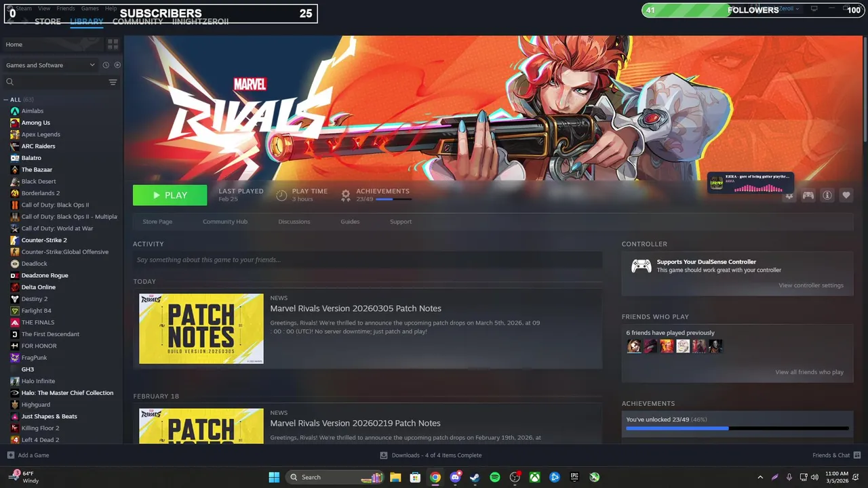Viewport: 868px width, 488px height.
Task: Open controller layout icon for Marvel Rivals
Action: click(x=808, y=195)
